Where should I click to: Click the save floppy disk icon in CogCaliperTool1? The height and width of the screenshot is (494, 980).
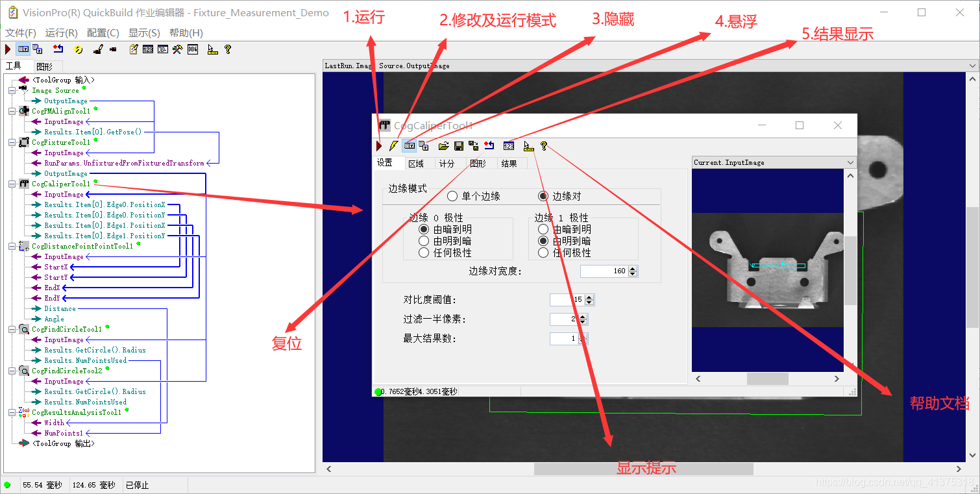pos(459,145)
